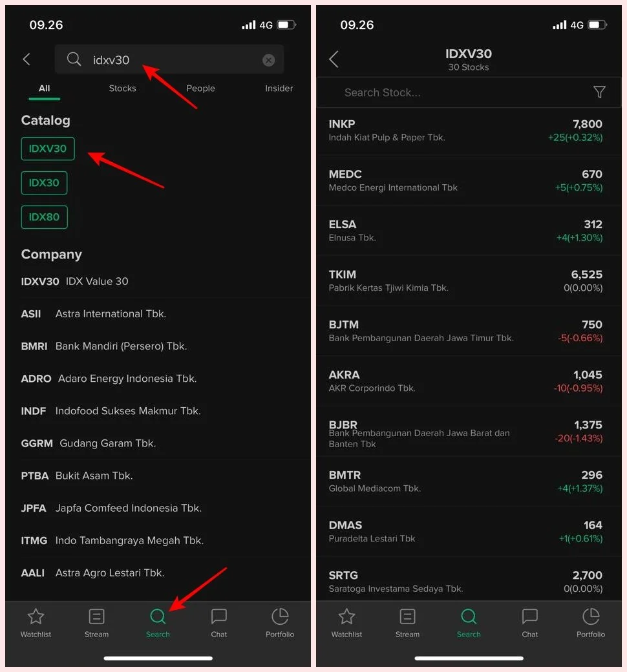Viewport: 627px width, 672px height.
Task: Select PTBA Bukit Asam Tbk.
Action: (x=158, y=476)
